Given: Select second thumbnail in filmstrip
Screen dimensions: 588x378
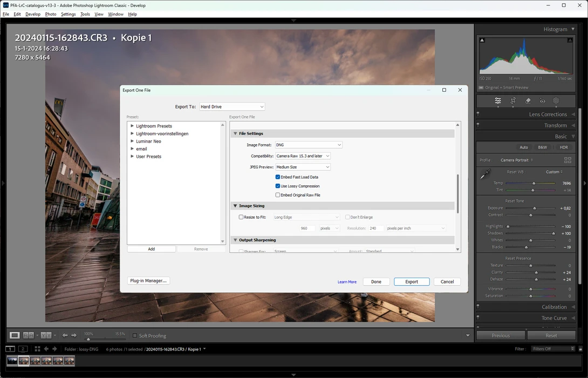Looking at the screenshot, I should [x=24, y=361].
